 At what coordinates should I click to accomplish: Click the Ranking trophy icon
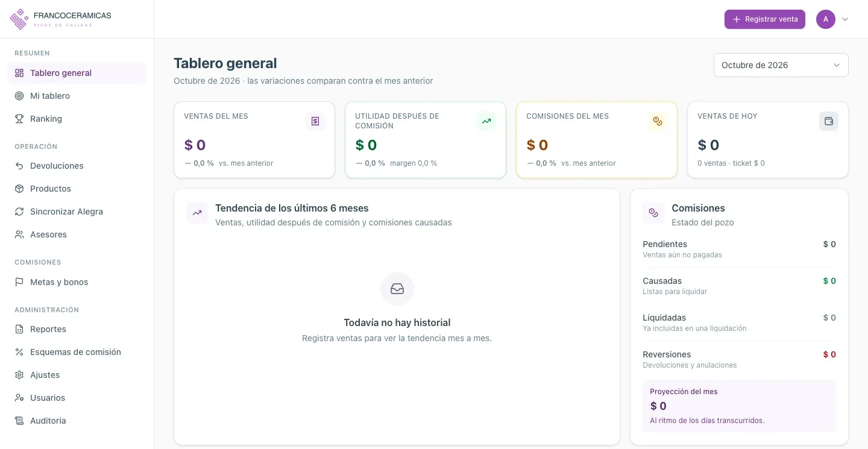pyautogui.click(x=19, y=119)
